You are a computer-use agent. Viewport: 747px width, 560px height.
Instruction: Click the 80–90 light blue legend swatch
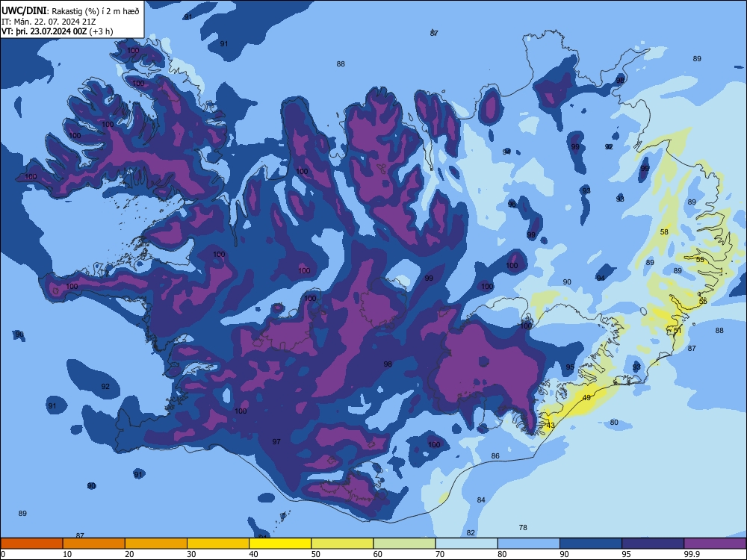coord(529,544)
